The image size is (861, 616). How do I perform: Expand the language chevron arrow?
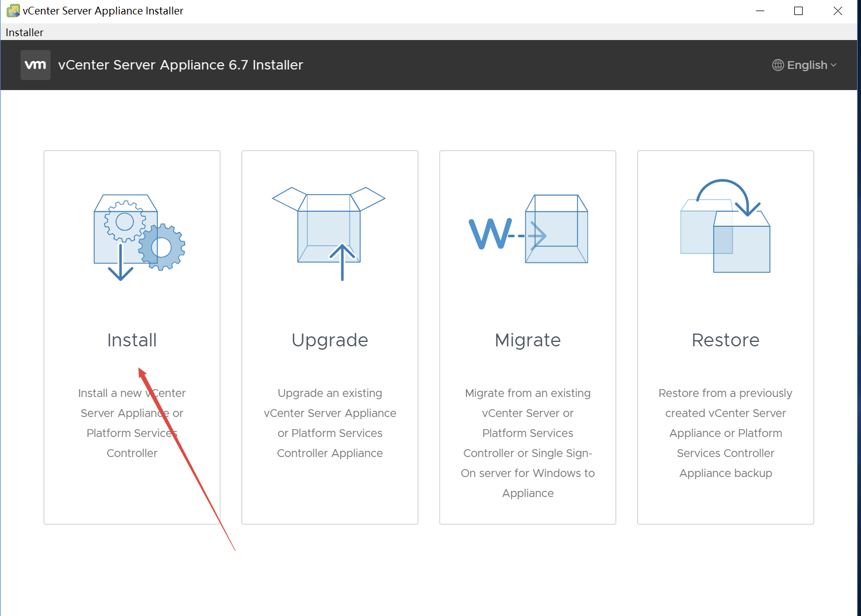[833, 66]
